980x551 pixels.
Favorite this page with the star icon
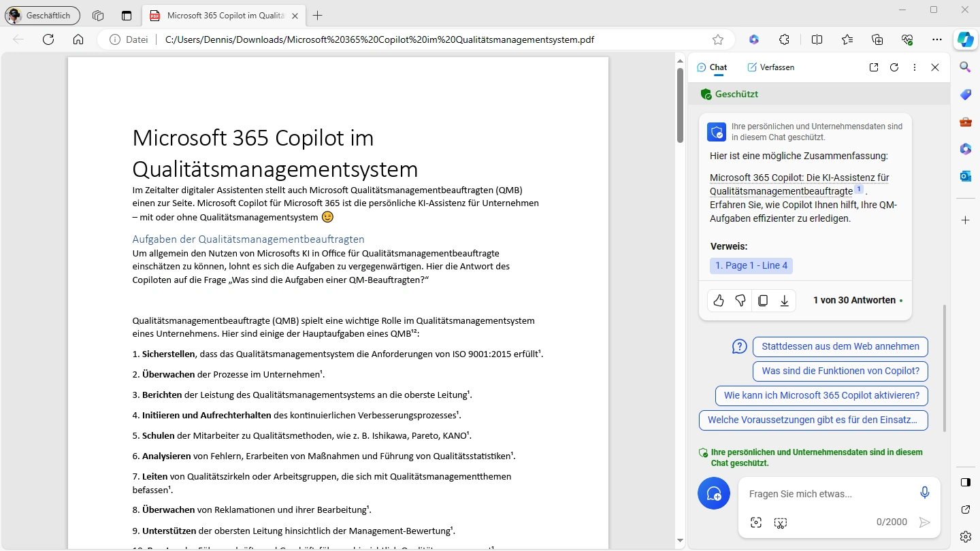(x=718, y=39)
